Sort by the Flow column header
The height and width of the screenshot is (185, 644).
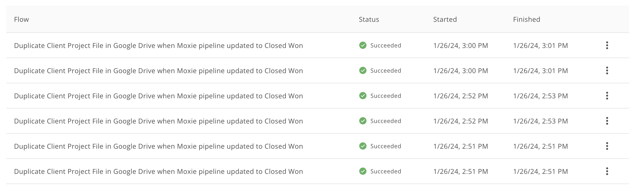click(22, 20)
